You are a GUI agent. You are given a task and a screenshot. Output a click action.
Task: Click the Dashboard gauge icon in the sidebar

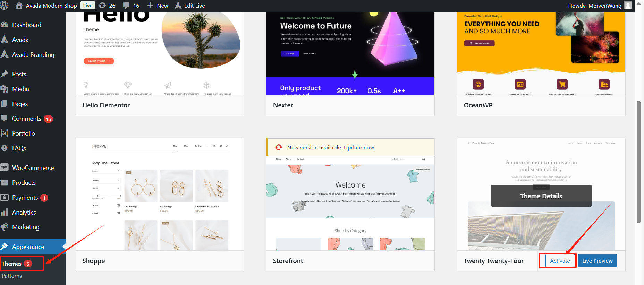pyautogui.click(x=5, y=25)
